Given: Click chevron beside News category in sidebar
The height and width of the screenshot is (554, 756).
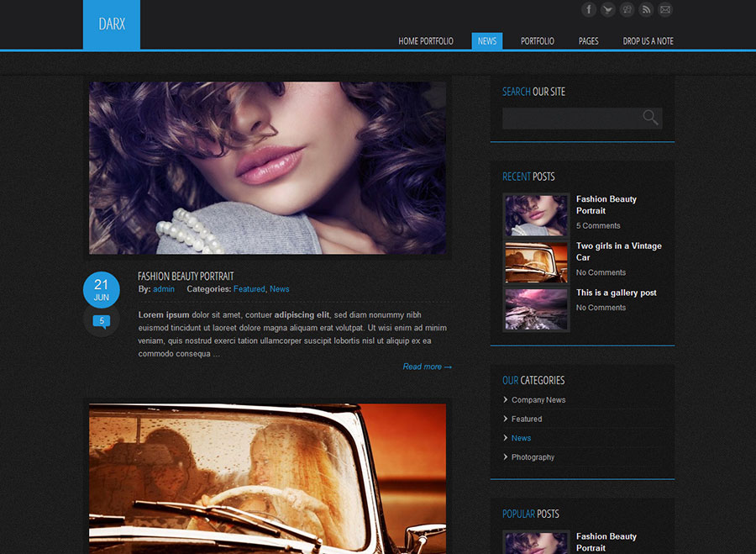Looking at the screenshot, I should pos(506,438).
